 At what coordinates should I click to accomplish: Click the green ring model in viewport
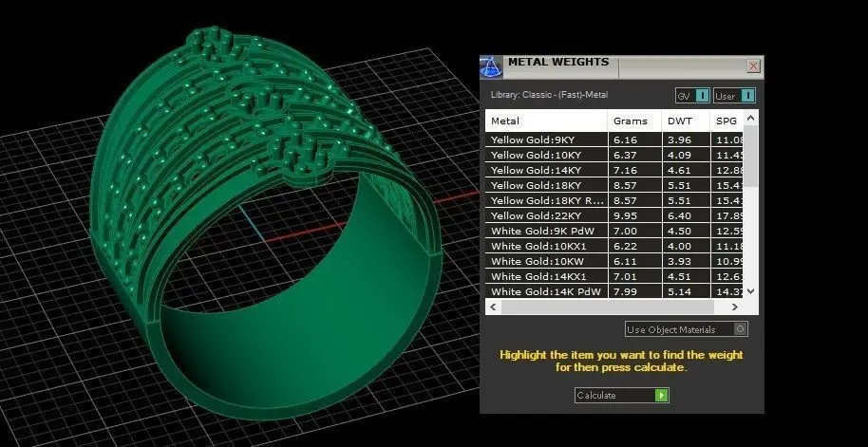tap(266, 221)
